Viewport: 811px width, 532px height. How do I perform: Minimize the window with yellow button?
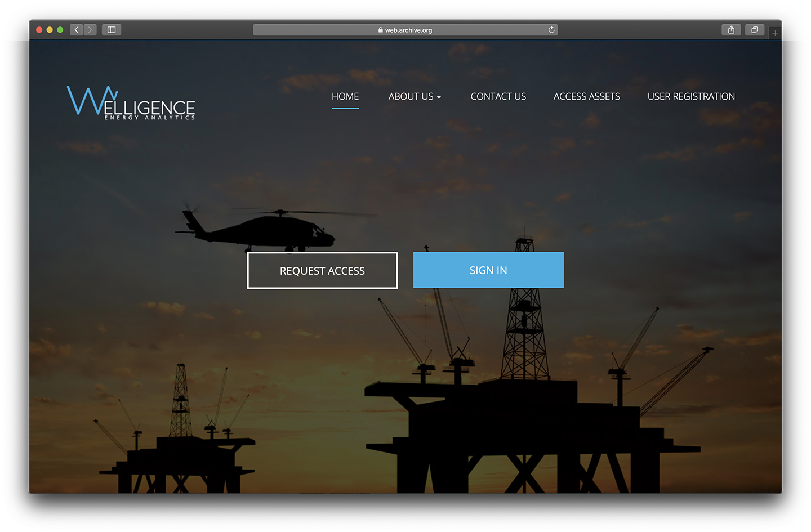coord(50,30)
